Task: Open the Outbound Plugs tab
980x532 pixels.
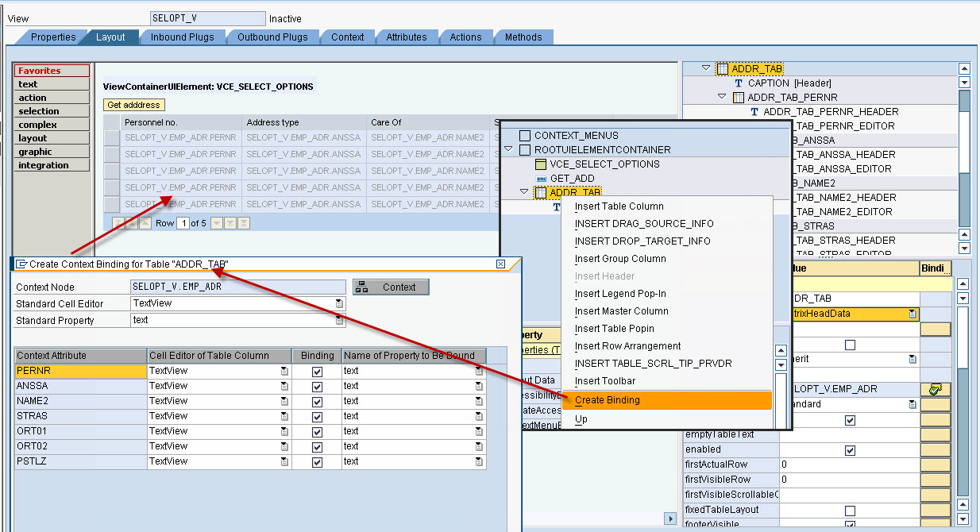Action: (272, 37)
